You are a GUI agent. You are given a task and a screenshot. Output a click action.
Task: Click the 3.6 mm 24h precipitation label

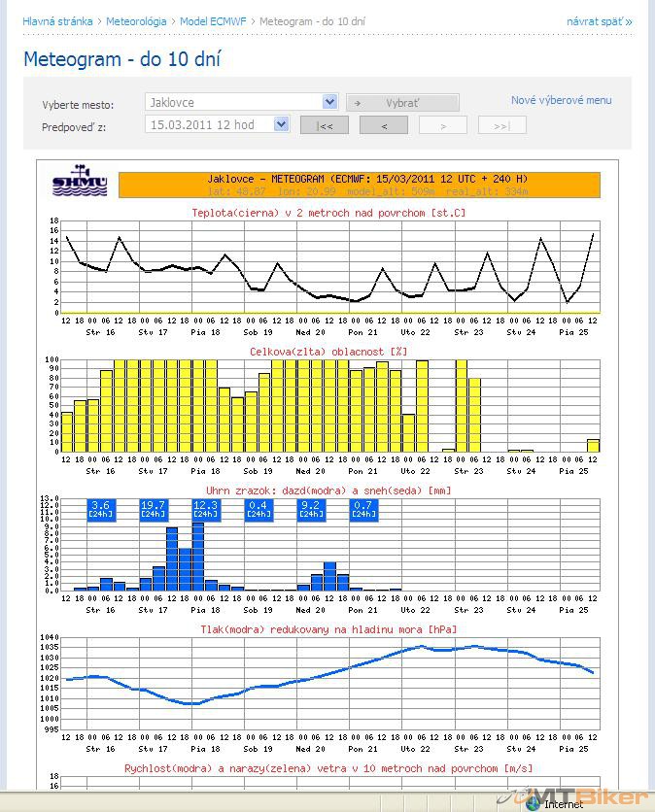(x=100, y=509)
